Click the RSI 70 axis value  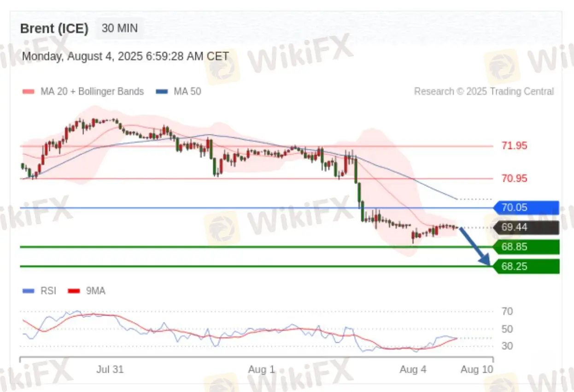(507, 311)
